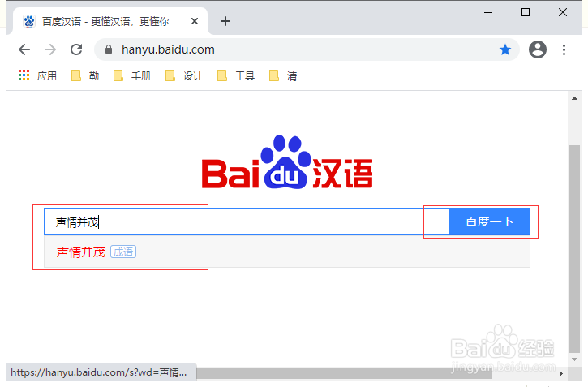Click the vertical scrollbar thumb
588x387 pixels.
coord(574,248)
